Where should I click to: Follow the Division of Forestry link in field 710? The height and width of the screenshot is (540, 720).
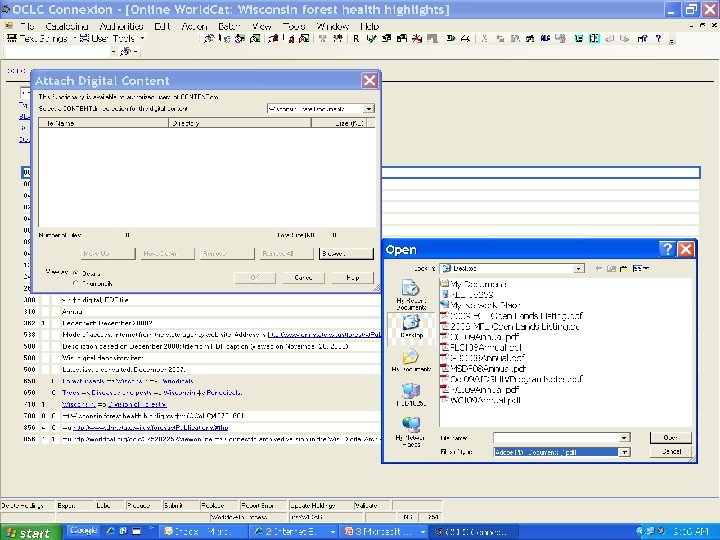point(137,405)
